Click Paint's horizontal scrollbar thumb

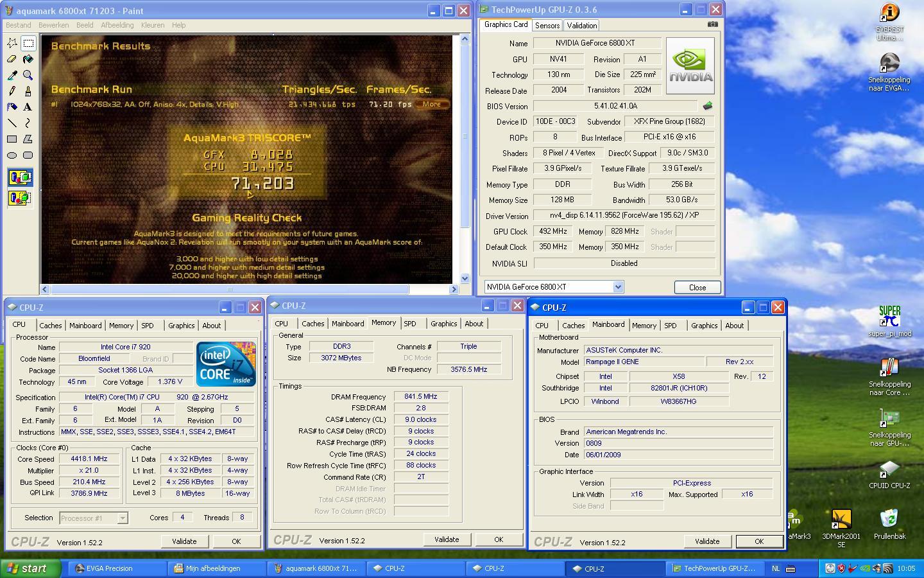coord(230,290)
